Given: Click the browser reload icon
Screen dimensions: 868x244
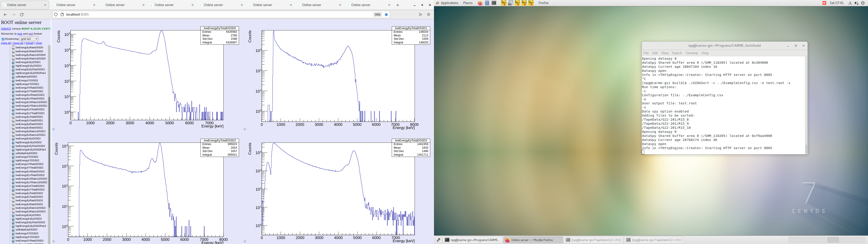Looking at the screenshot, I should 22,14.
